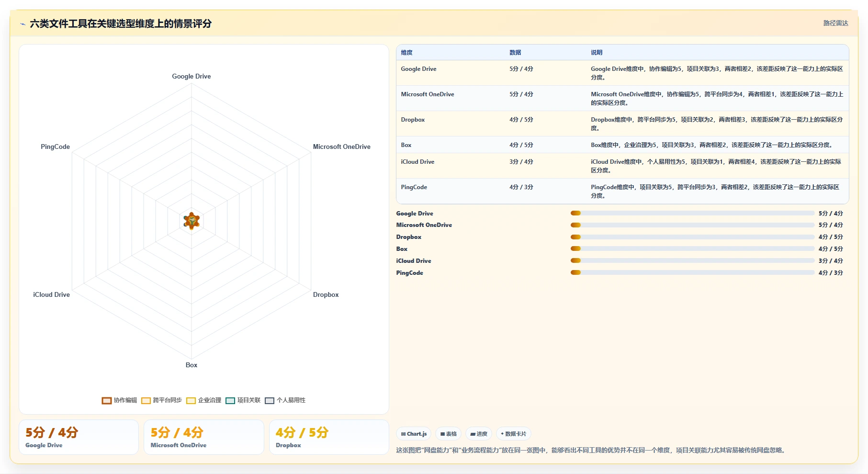Toggle the 协作编辑 legend series
Viewport: 868px width, 474px height.
click(120, 400)
